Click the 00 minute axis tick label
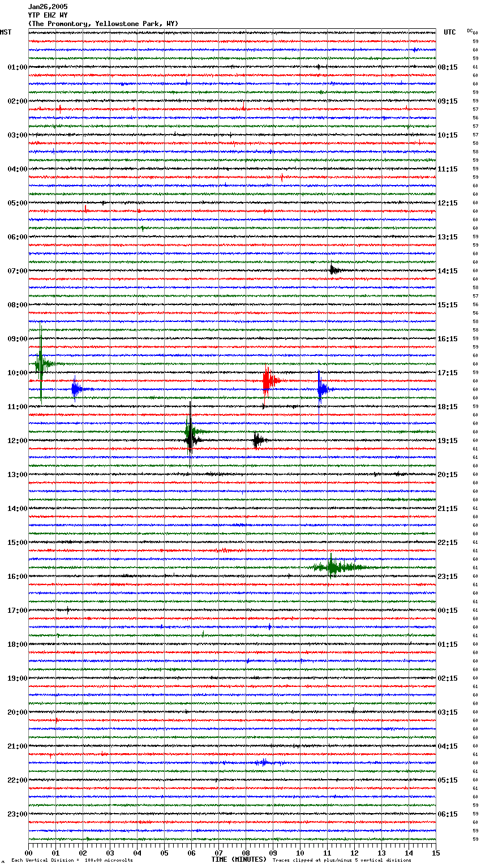The height and width of the screenshot is (868, 481). pyautogui.click(x=29, y=853)
